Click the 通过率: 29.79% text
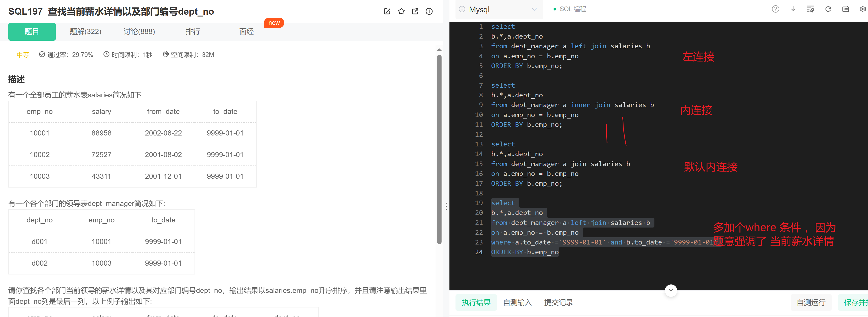 66,55
